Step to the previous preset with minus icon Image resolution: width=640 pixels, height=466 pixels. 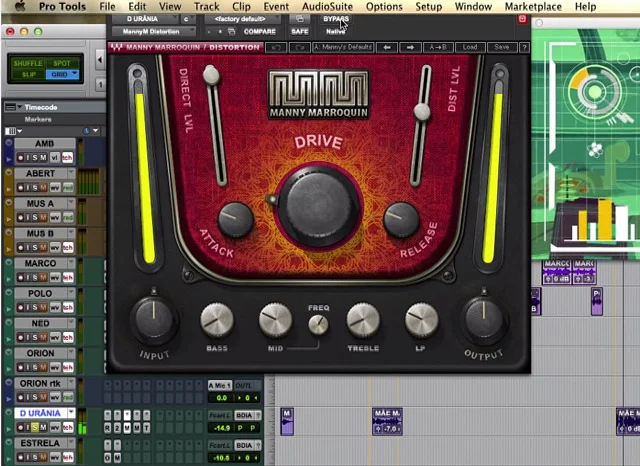click(209, 31)
